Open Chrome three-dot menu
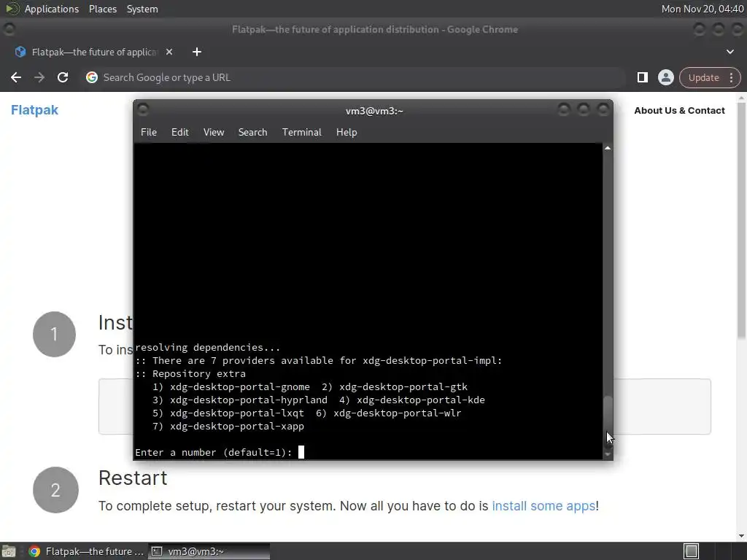This screenshot has height=560, width=747. click(731, 77)
